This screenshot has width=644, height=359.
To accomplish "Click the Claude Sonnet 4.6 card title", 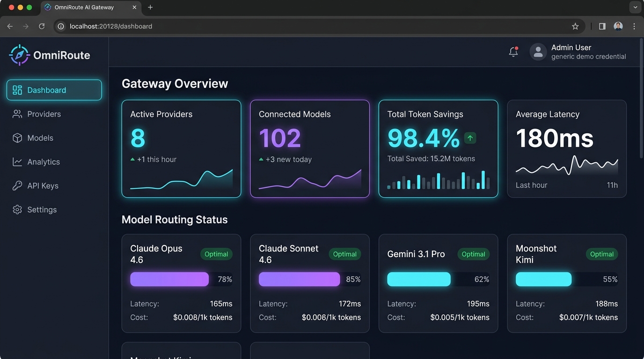I will [x=289, y=254].
